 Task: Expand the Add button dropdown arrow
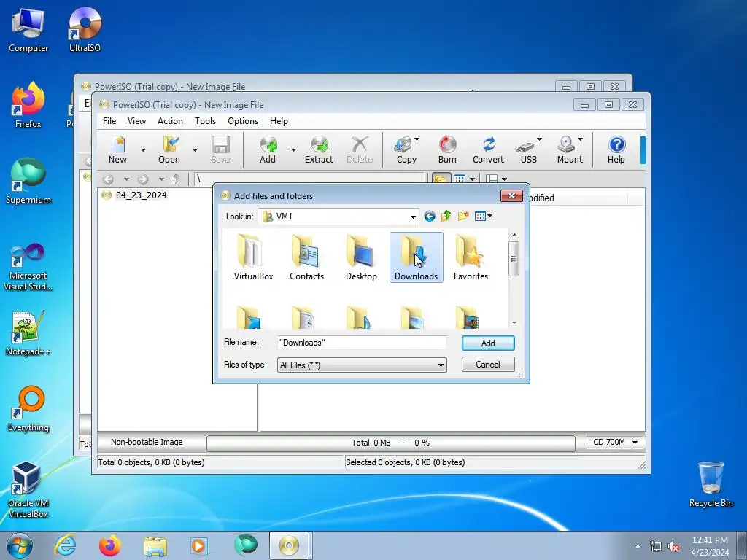tap(293, 150)
